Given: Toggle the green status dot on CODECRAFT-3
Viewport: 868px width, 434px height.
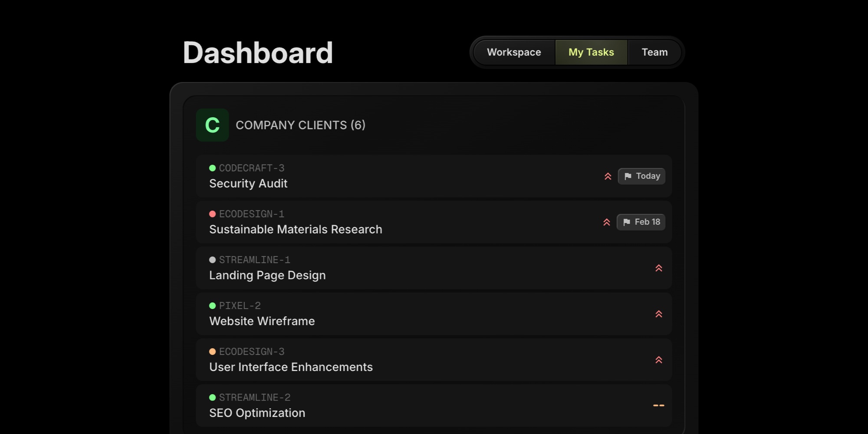Looking at the screenshot, I should click(212, 168).
